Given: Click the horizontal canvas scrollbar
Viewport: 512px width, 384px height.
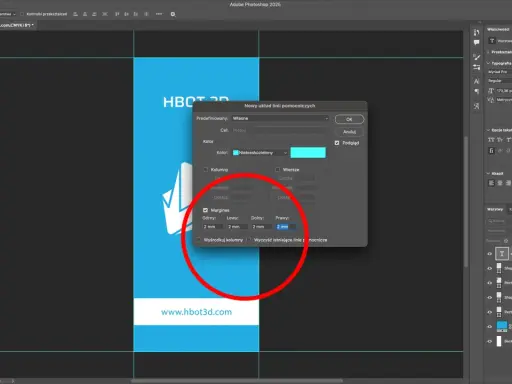Looking at the screenshot, I should tap(237, 381).
